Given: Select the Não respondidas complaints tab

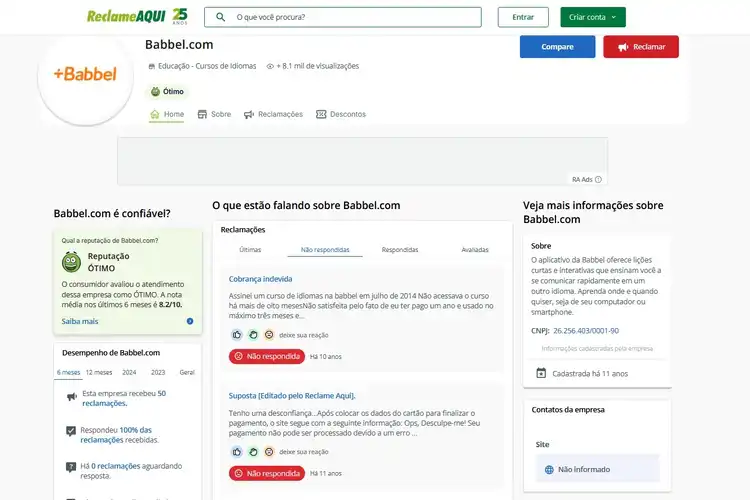Looking at the screenshot, I should pos(325,250).
